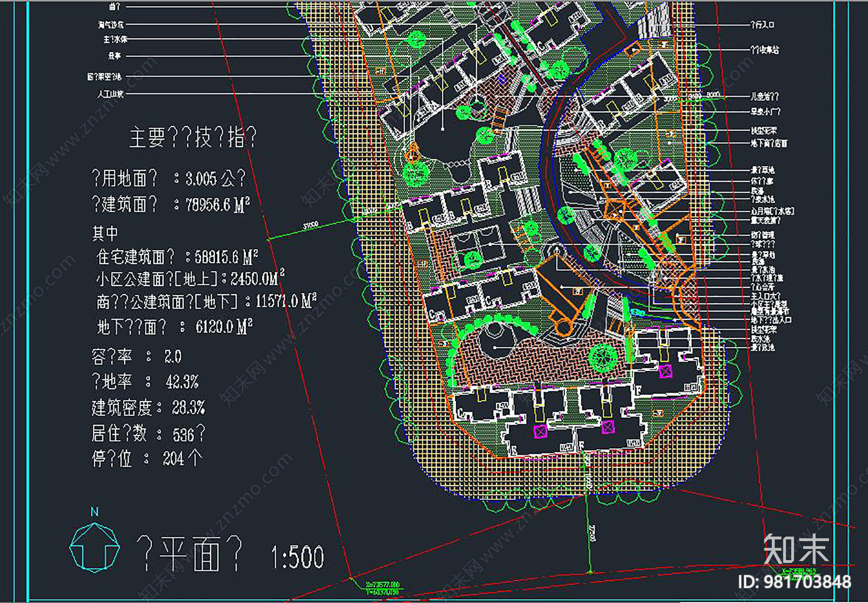Click the '建筑密度' label
Image resolution: width=868 pixels, height=603 pixels.
tap(122, 408)
